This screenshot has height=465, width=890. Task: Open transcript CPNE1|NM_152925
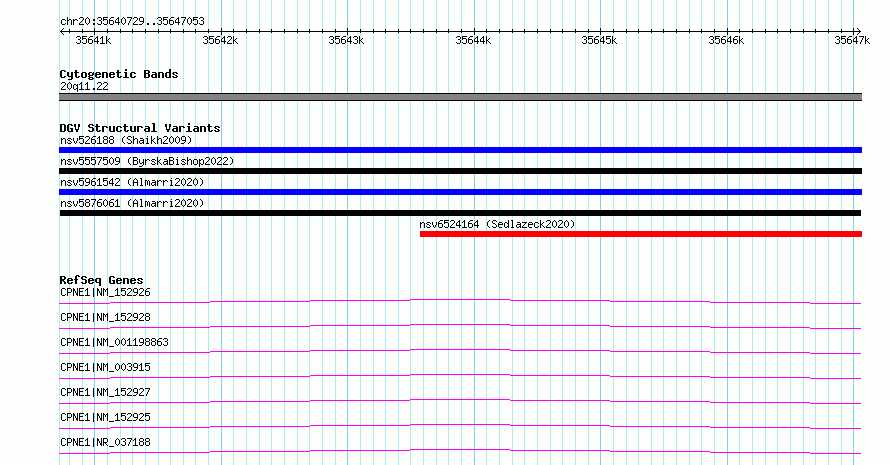pyautogui.click(x=106, y=417)
